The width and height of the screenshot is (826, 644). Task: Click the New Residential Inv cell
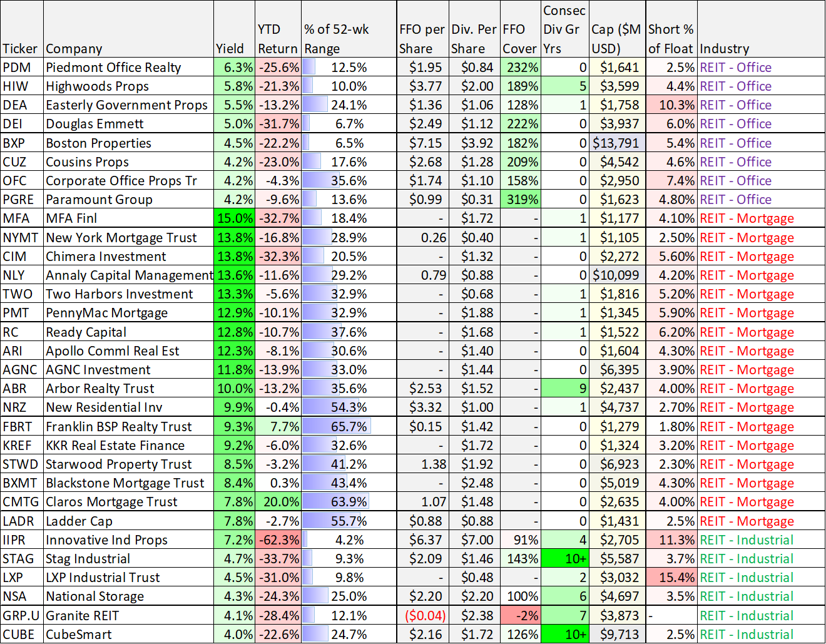[128, 407]
